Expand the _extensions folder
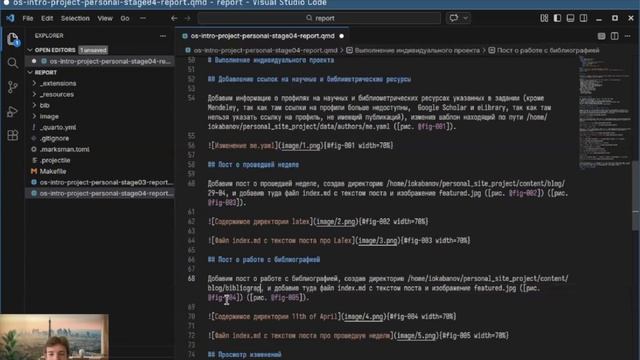 (58, 83)
